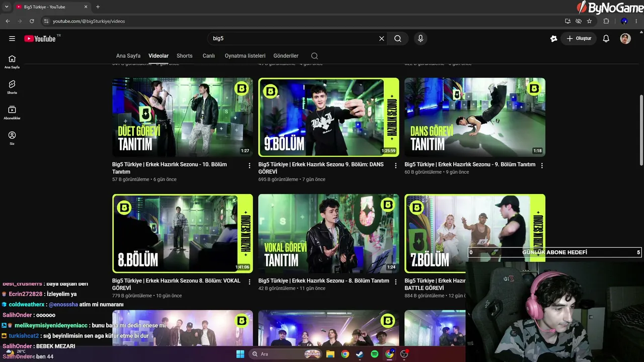Screen dimensions: 644x362
Task: Click the '57 B görüntüleme • 6 gün önce' text
Action: (x=144, y=179)
